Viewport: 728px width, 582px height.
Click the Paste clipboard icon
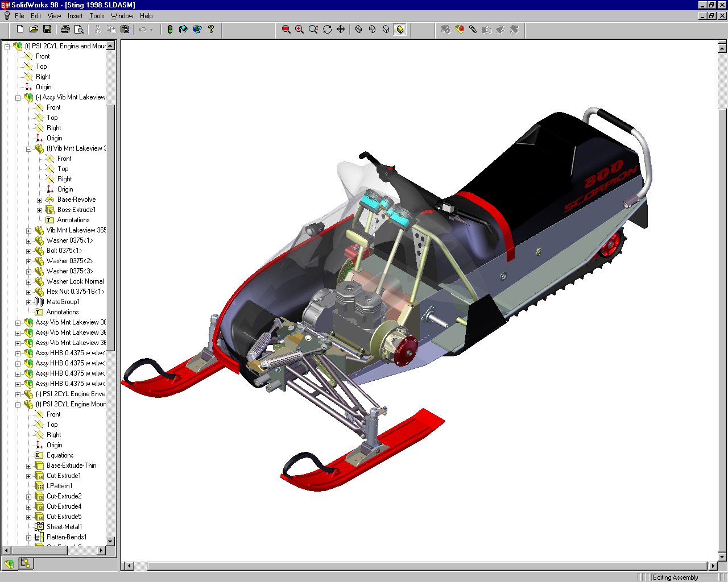pos(125,29)
